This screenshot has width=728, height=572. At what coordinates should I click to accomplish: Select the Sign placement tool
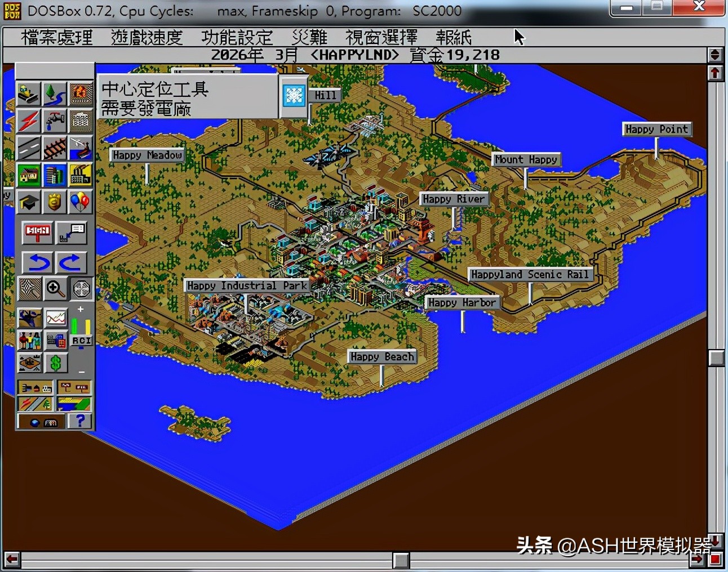[x=38, y=233]
